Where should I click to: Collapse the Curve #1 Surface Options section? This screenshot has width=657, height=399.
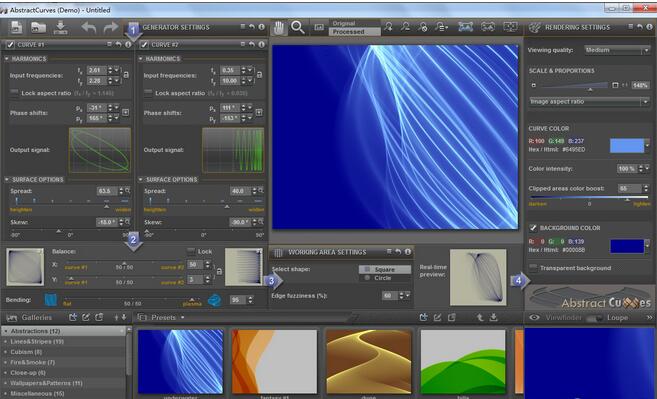point(7,179)
